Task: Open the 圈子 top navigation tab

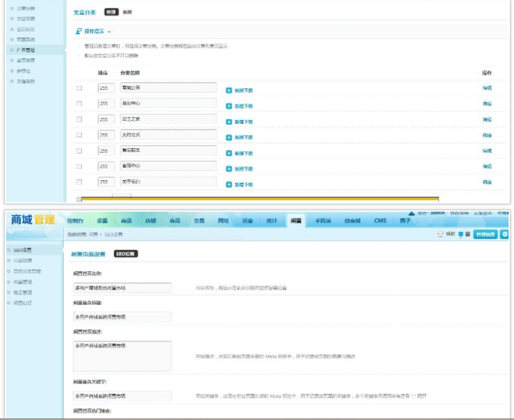Action: click(x=405, y=221)
